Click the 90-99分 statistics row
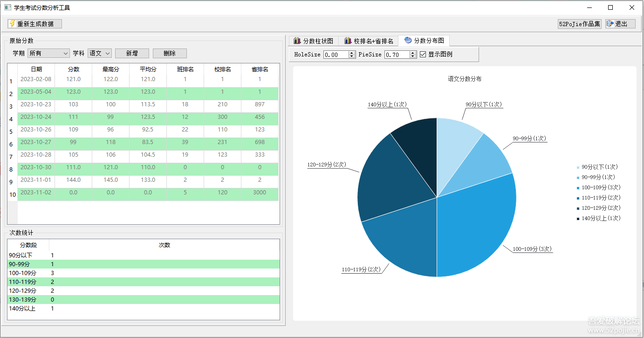This screenshot has height=338, width=644. click(x=144, y=264)
